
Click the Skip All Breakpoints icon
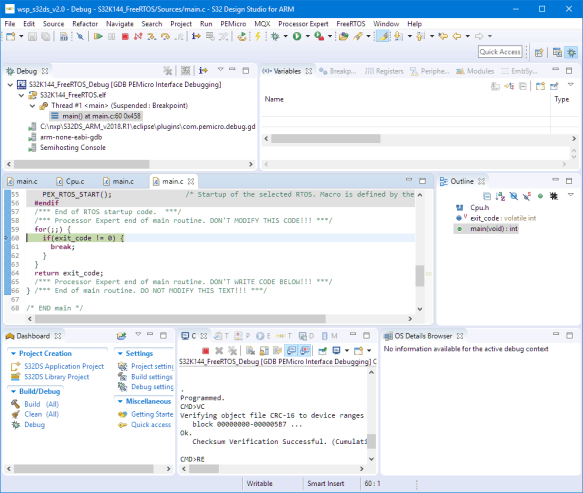click(x=80, y=36)
